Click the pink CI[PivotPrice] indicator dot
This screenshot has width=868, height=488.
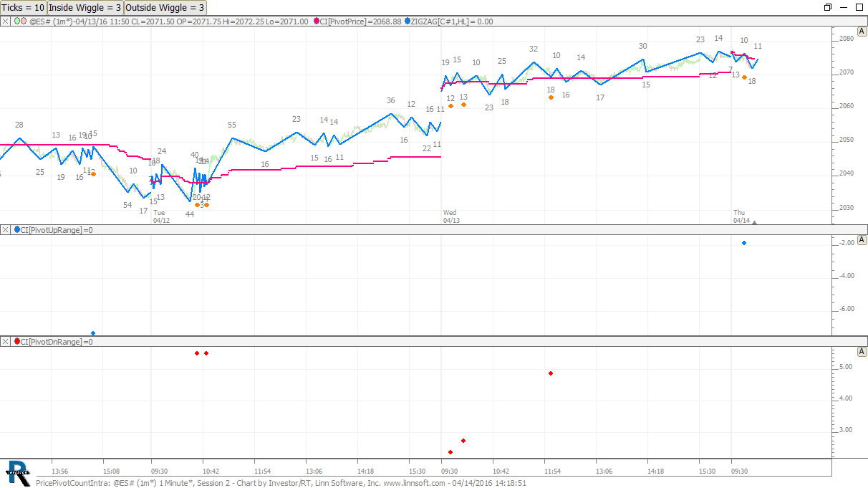pos(317,21)
